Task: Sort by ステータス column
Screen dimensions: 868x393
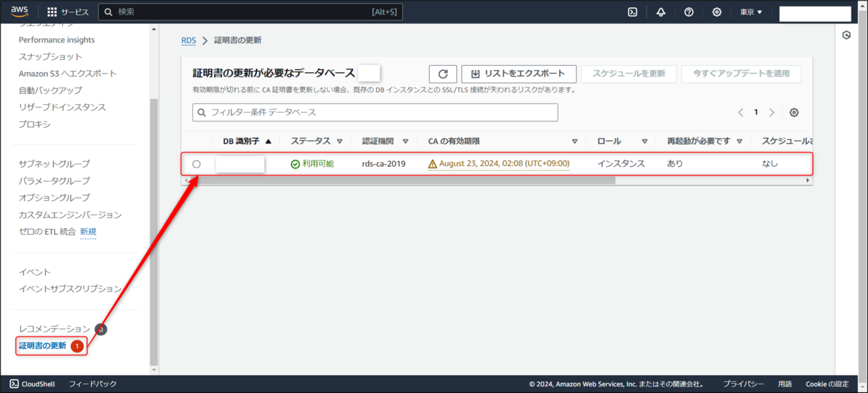Action: [316, 142]
